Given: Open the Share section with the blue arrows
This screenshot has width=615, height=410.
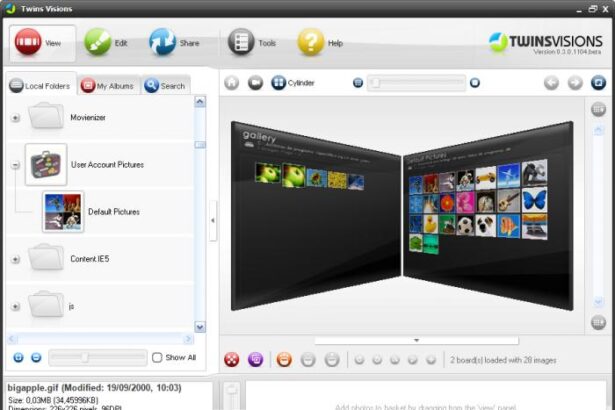Looking at the screenshot, I should 174,42.
